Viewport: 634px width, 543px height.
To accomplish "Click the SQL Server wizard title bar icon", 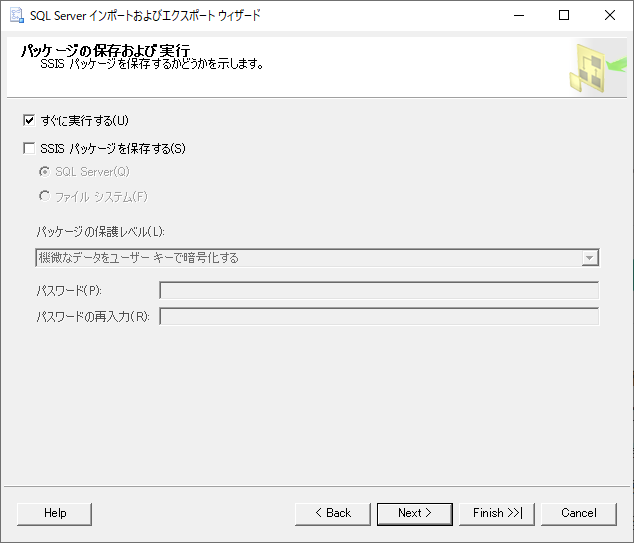I will click(x=16, y=15).
